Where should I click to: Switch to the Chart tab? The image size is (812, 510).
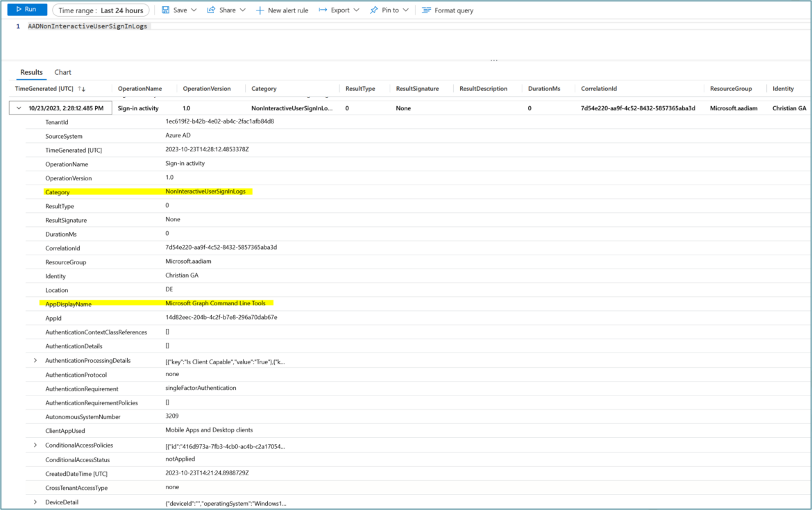(62, 71)
